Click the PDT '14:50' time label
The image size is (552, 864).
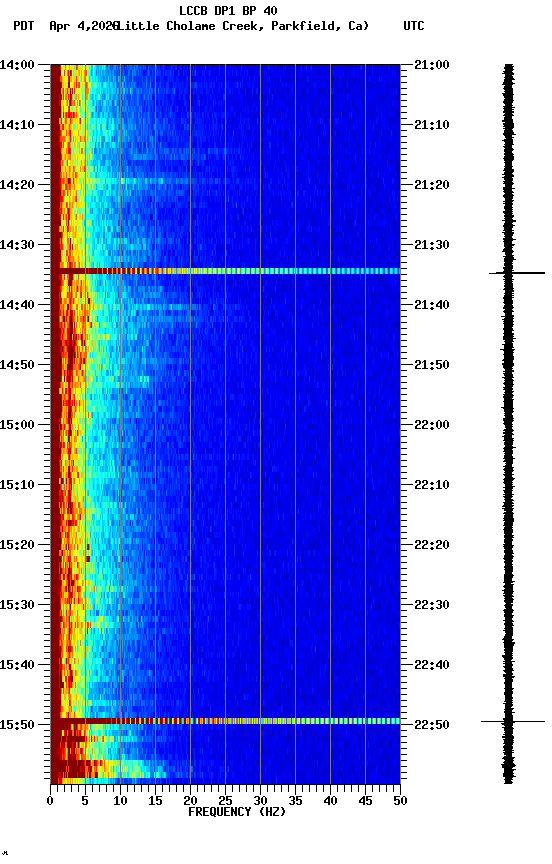17,365
